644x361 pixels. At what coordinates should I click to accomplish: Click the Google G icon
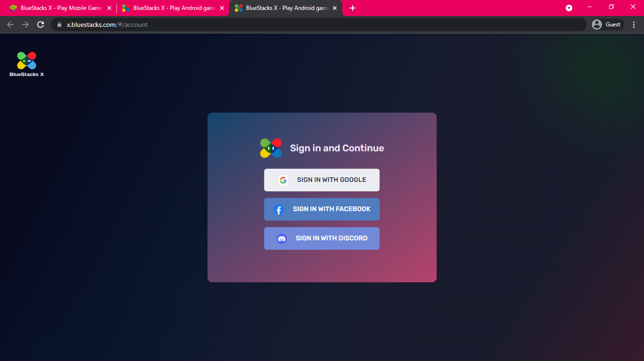click(283, 180)
